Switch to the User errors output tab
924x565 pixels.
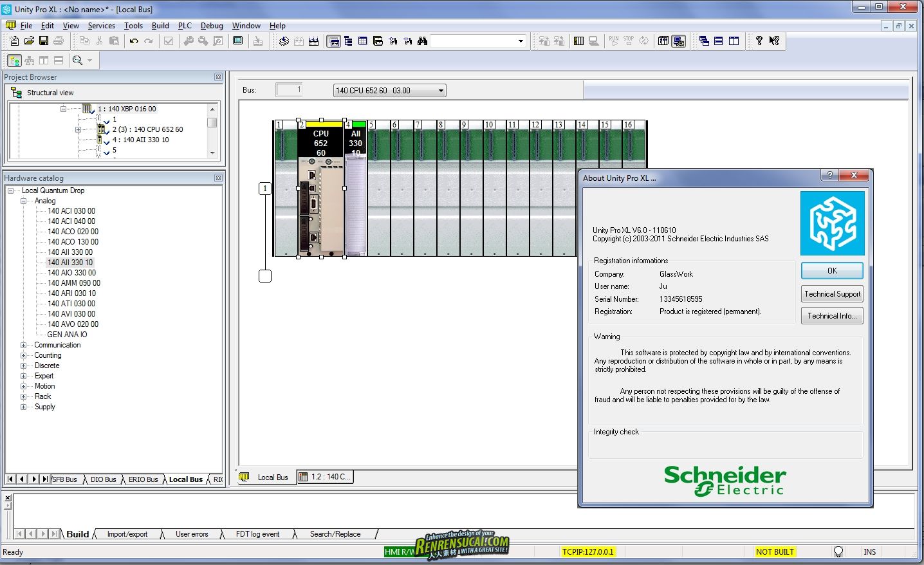(x=192, y=534)
